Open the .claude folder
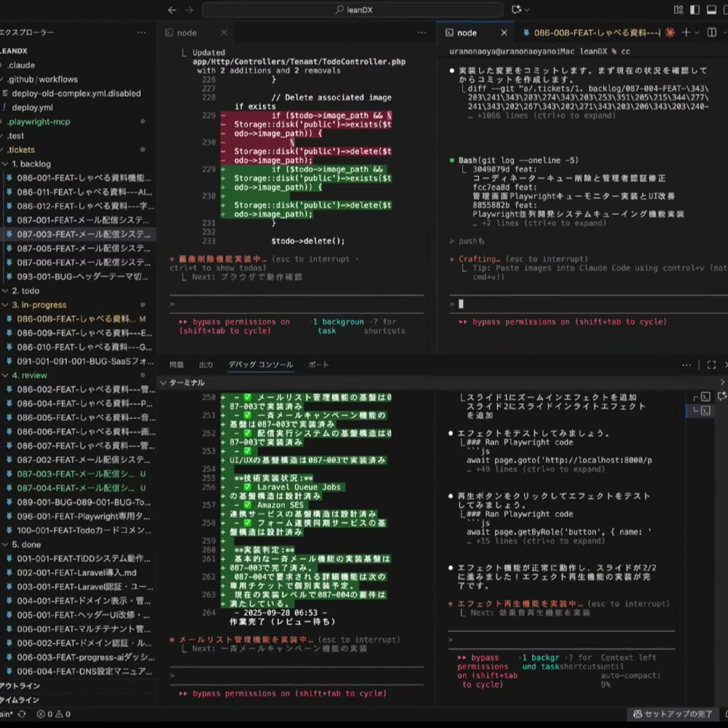 coord(22,65)
